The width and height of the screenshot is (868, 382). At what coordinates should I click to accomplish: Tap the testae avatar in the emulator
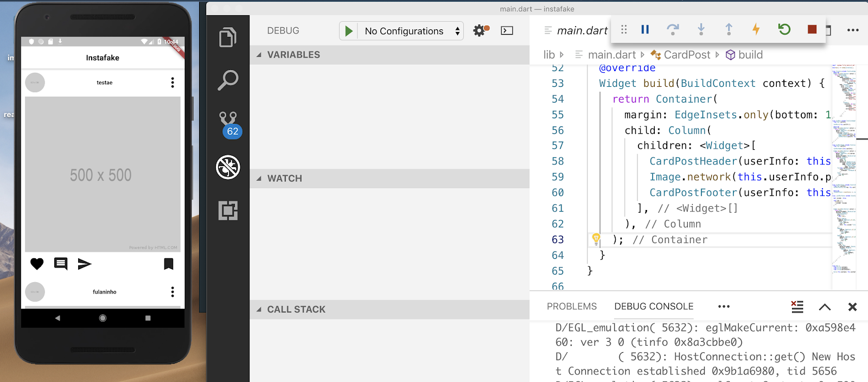point(35,82)
